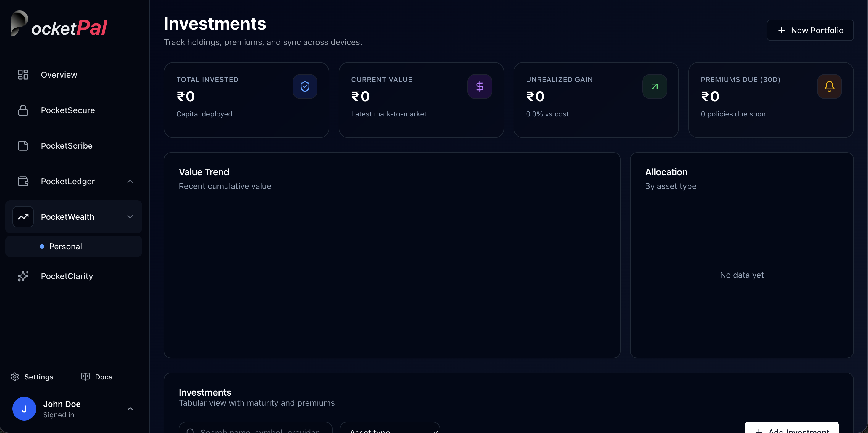The width and height of the screenshot is (868, 433).
Task: Focus the investments search field
Action: 255,428
